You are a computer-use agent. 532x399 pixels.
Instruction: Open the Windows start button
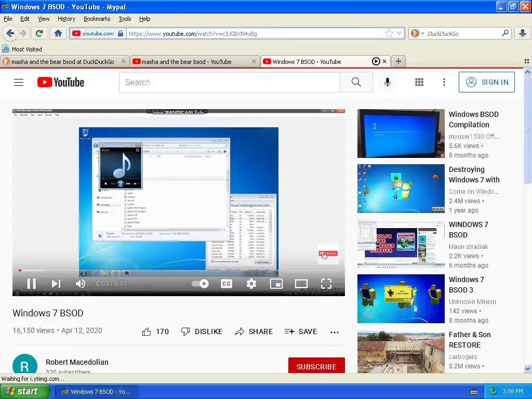coord(24,392)
